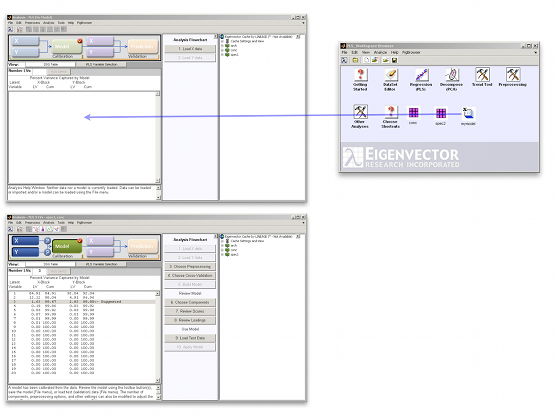Expand the spec1 cache node in calibrated window
This screenshot has height=417, width=556.
223,255
